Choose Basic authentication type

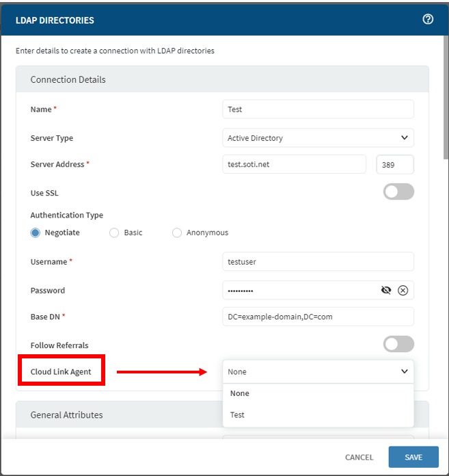tap(114, 233)
